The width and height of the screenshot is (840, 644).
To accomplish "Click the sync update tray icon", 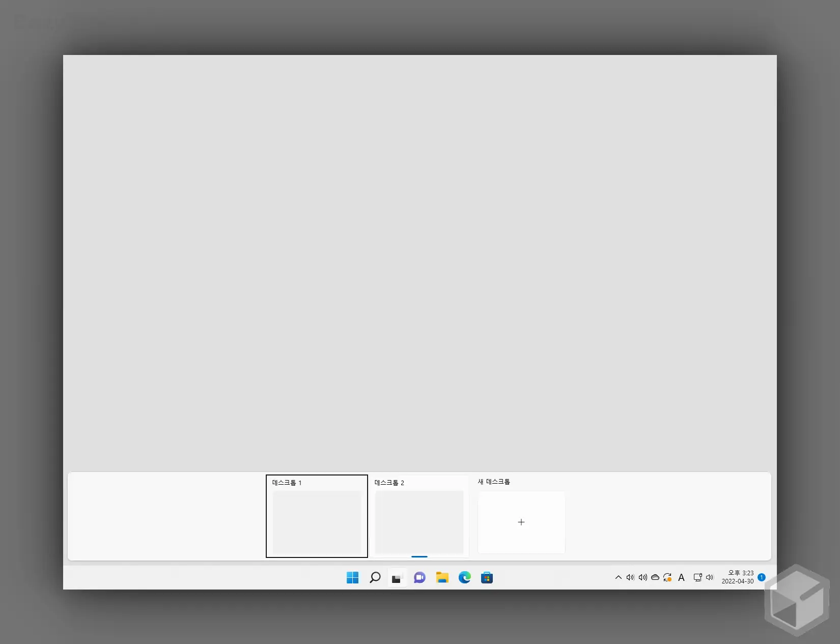I will pos(667,577).
